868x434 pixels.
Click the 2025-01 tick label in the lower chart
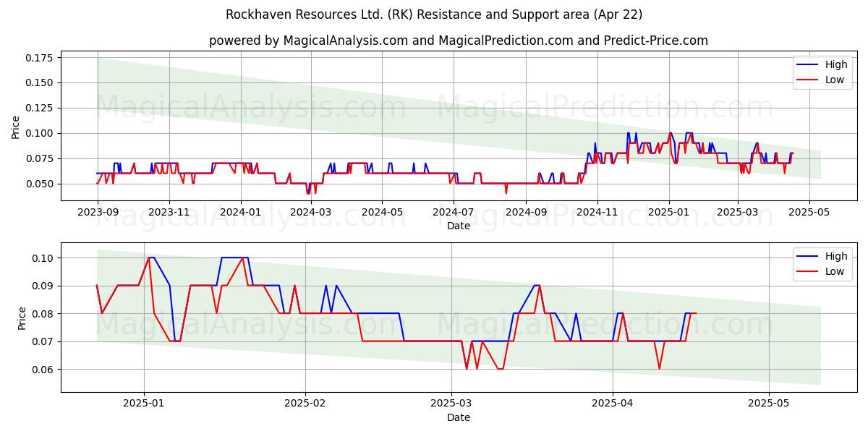point(144,404)
